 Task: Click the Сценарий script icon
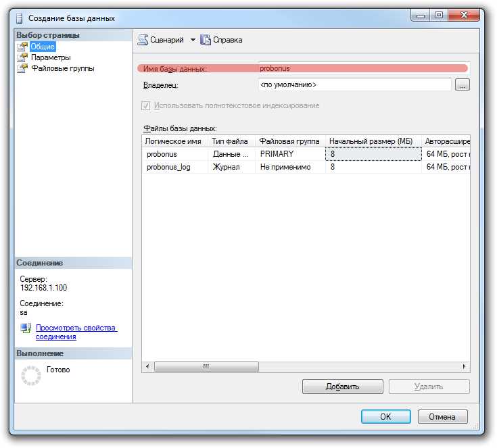point(143,40)
